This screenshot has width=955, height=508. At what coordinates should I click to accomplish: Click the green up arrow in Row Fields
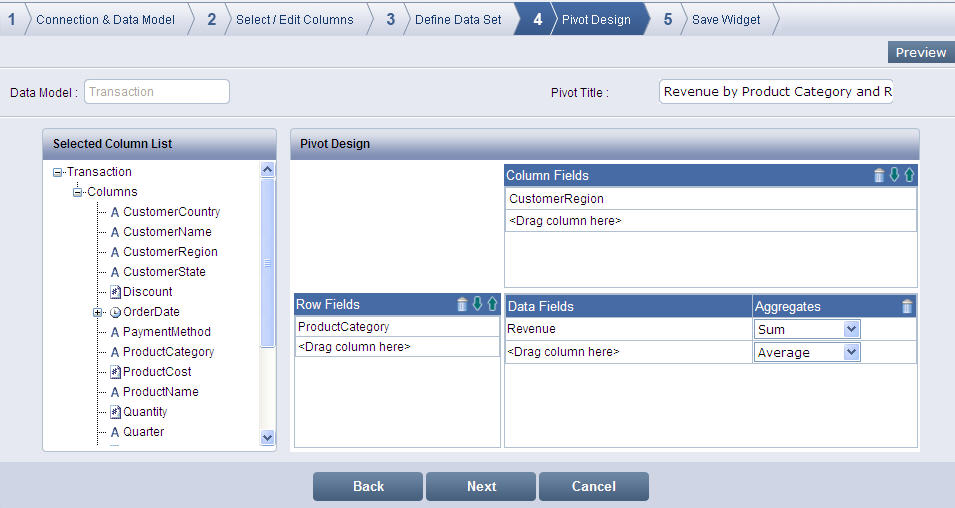pos(492,304)
